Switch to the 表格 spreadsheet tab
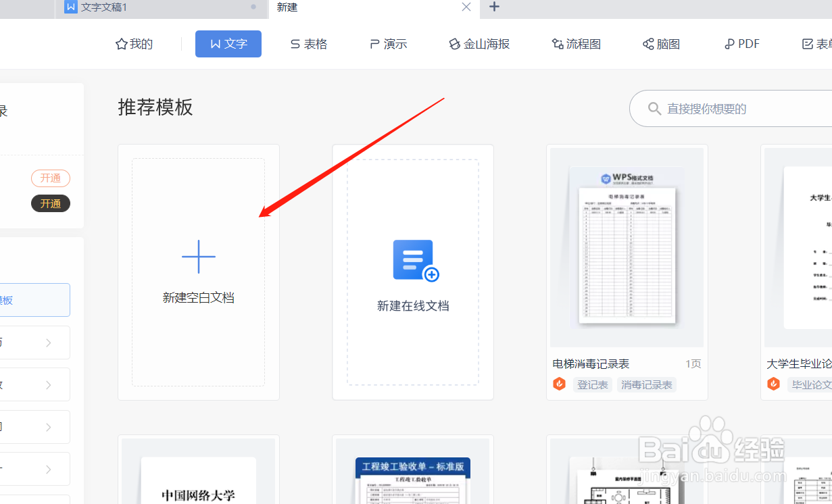 [309, 44]
